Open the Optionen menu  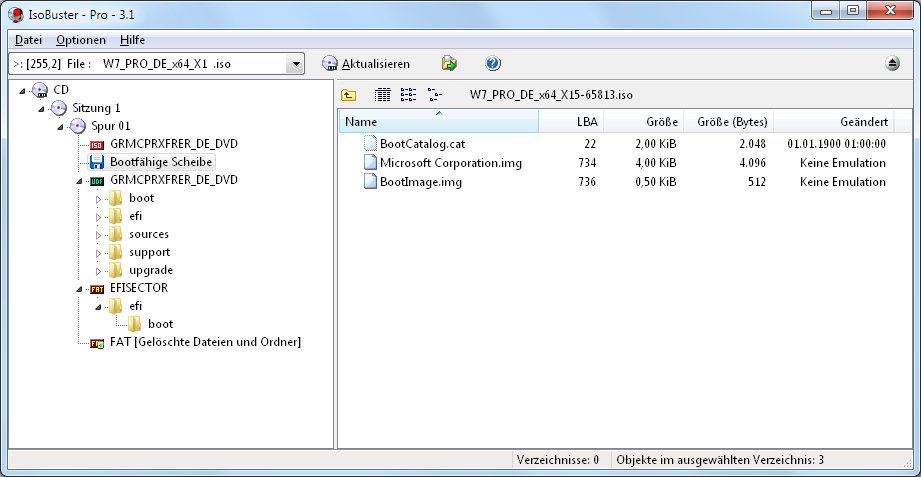click(x=81, y=40)
